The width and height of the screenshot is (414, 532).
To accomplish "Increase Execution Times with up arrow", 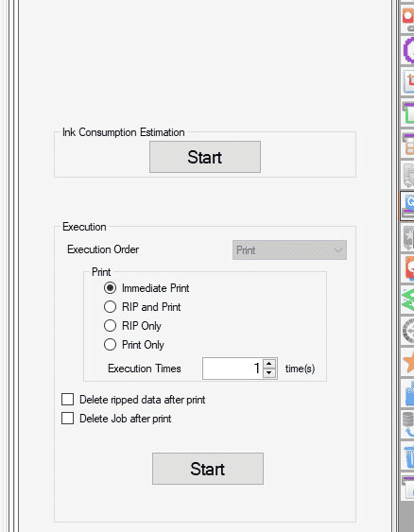I will click(x=269, y=364).
